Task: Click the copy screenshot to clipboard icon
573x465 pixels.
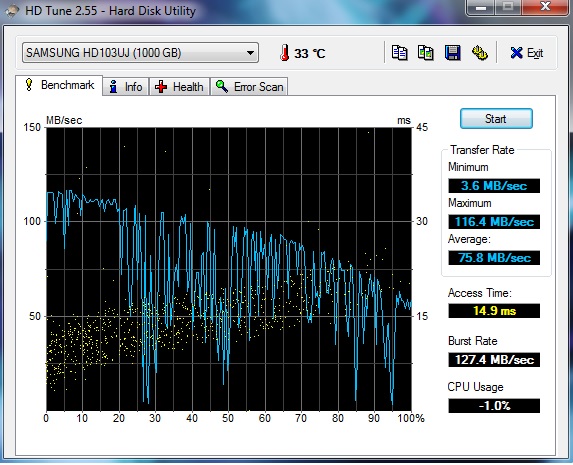Action: pyautogui.click(x=426, y=53)
